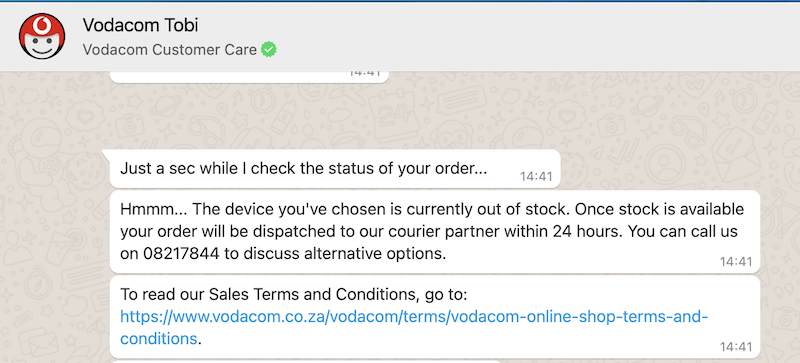Click the timestamp on out of stock message
This screenshot has width=800, height=363.
736,262
